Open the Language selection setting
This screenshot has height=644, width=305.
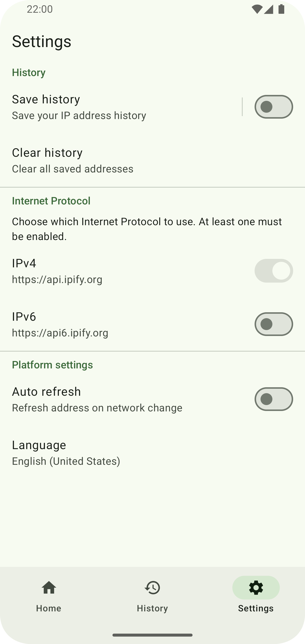[x=66, y=452]
